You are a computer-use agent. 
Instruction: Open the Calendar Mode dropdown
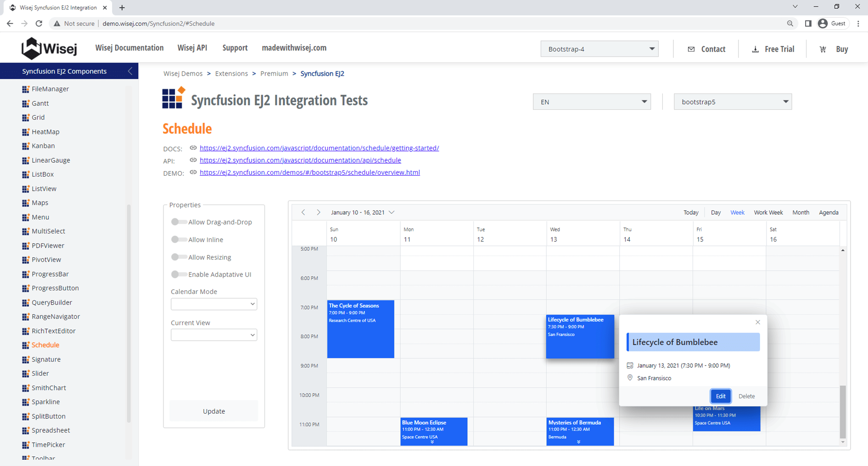pyautogui.click(x=213, y=304)
